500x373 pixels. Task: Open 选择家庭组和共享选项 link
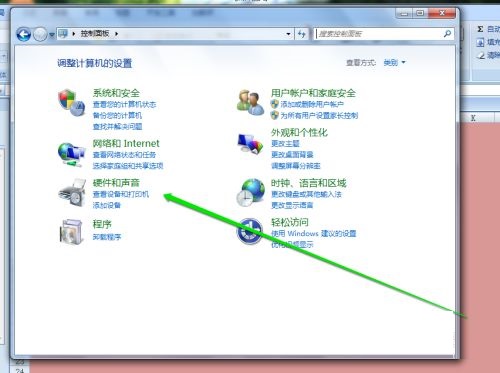pyautogui.click(x=128, y=166)
